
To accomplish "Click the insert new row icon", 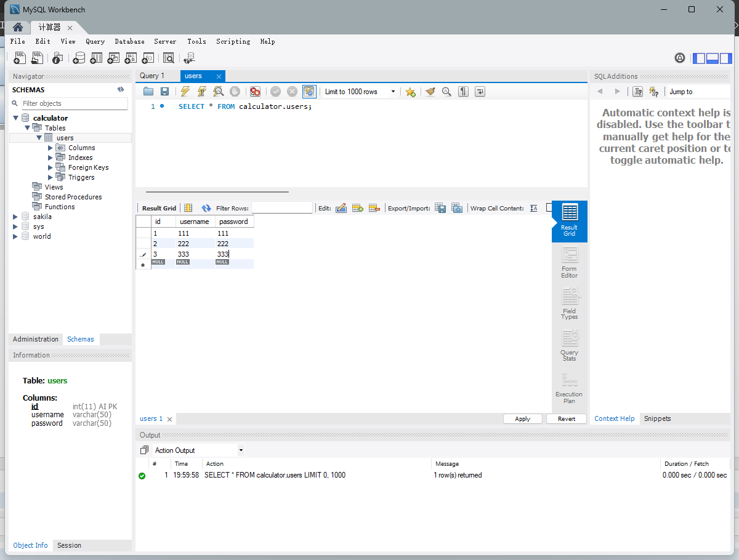I will pos(358,208).
